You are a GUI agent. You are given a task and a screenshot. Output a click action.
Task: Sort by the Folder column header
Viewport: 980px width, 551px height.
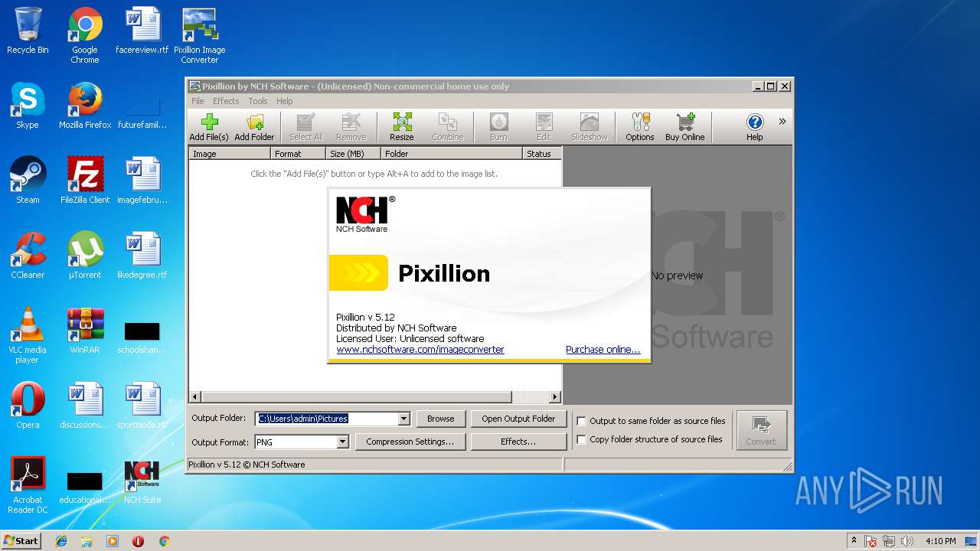pos(452,153)
